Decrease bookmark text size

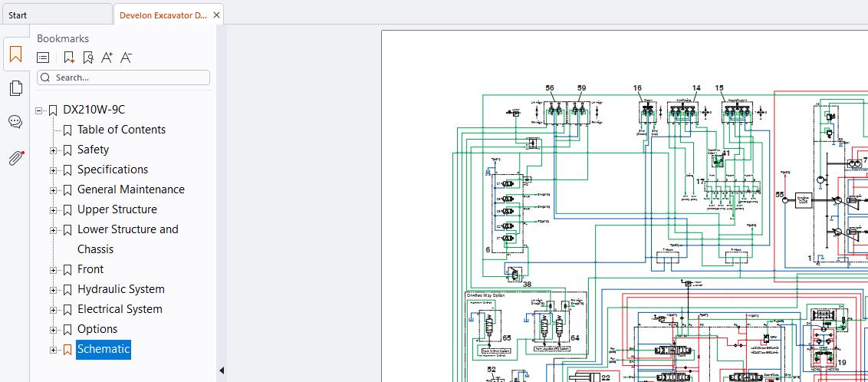point(126,58)
